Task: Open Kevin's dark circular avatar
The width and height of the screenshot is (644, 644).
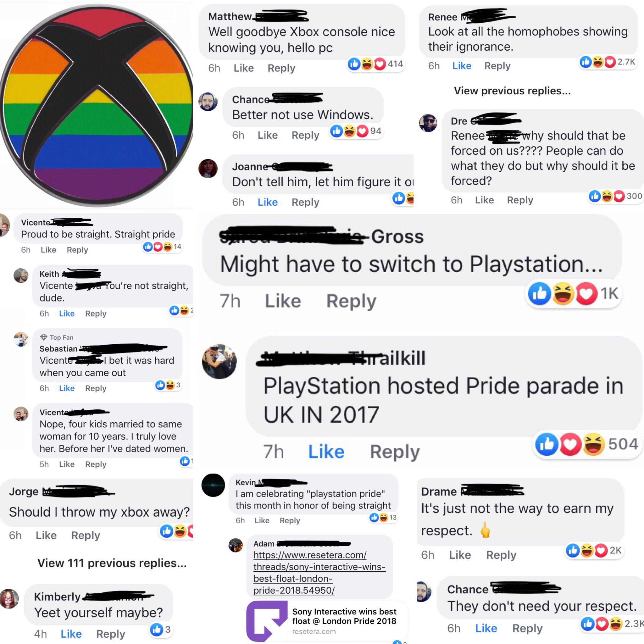Action: (213, 485)
